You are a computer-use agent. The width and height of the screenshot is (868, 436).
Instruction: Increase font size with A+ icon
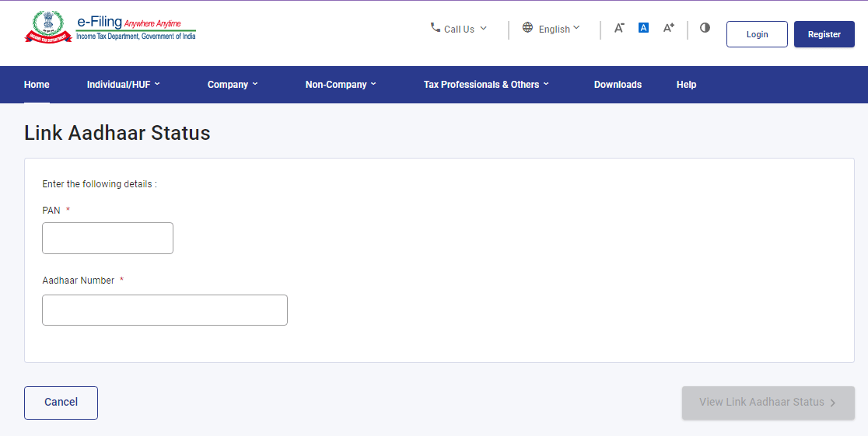[668, 28]
